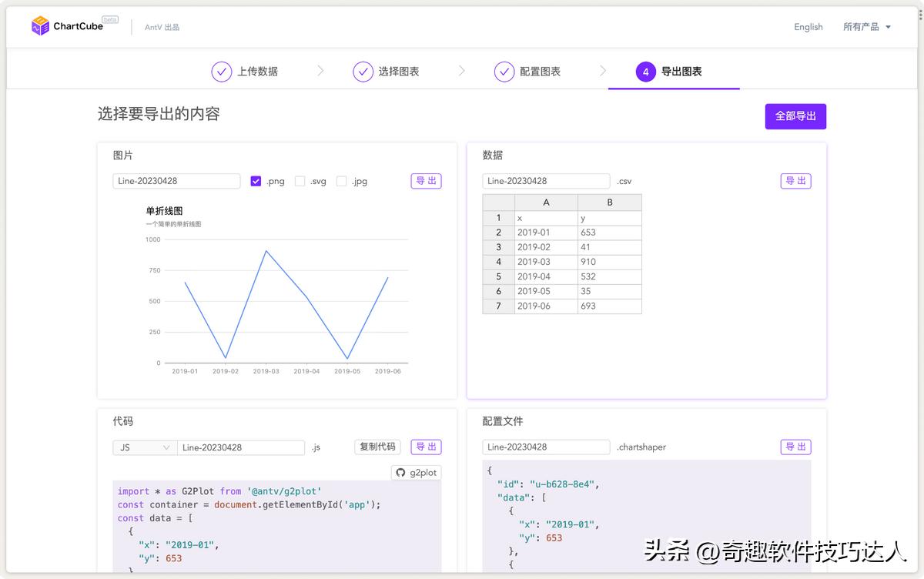Viewport: 924px width, 579px height.
Task: Click the beta badge beside ChartCube
Action: pyautogui.click(x=110, y=19)
